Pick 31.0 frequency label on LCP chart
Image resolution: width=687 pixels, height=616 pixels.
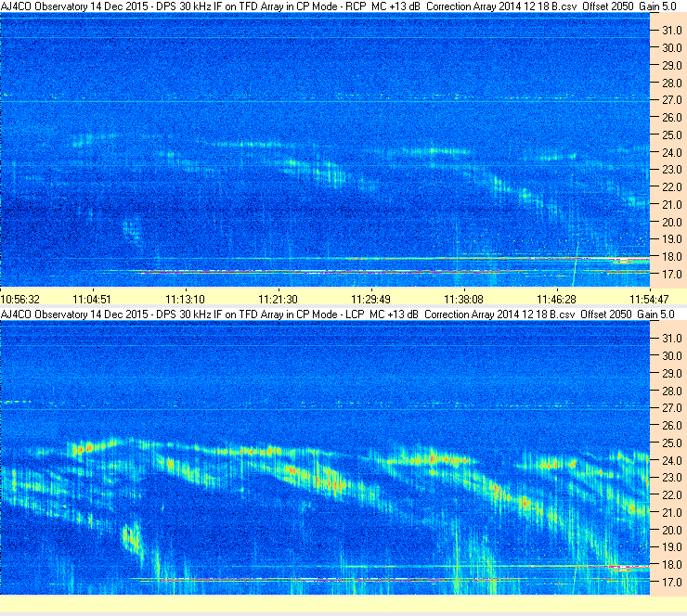672,339
